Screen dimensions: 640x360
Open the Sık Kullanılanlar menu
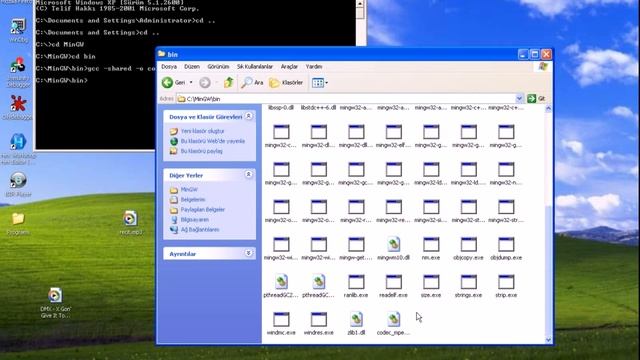[x=255, y=67]
